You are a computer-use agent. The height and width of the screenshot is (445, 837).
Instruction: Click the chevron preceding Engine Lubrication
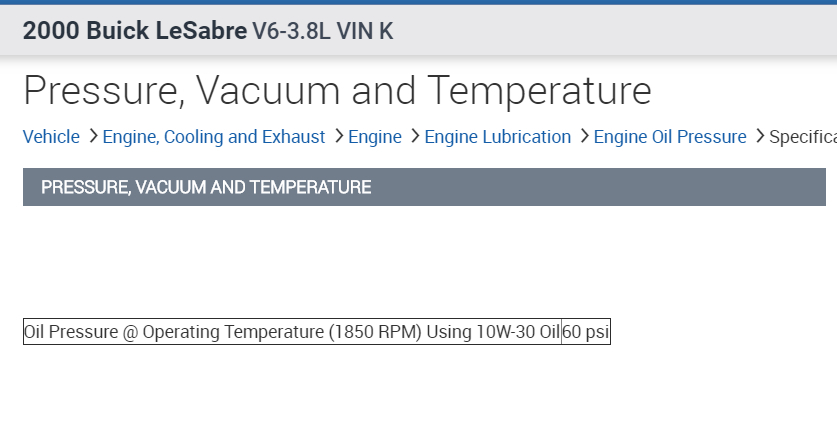(414, 136)
